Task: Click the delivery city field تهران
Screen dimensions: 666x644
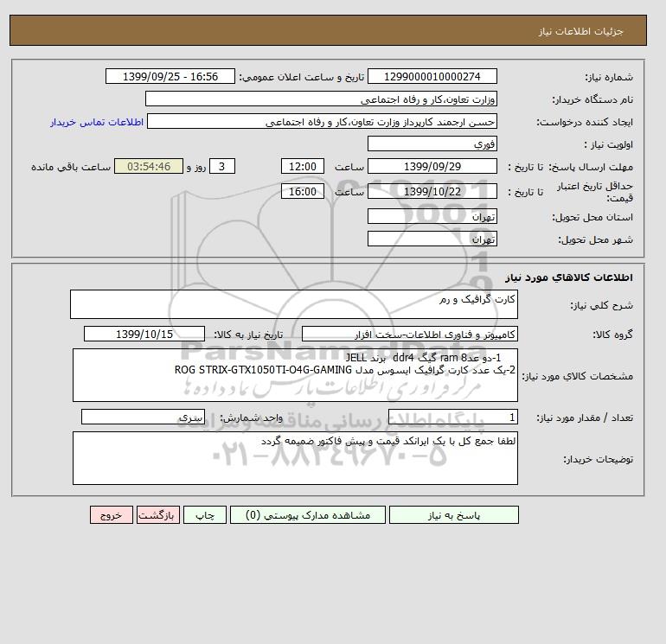Action: (432, 239)
